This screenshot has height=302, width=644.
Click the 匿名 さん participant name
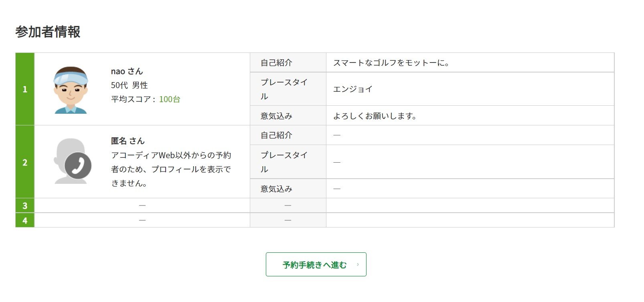pos(128,141)
